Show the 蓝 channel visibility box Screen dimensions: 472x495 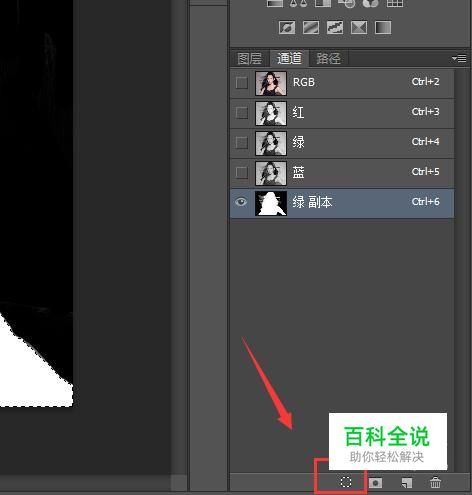[x=242, y=173]
